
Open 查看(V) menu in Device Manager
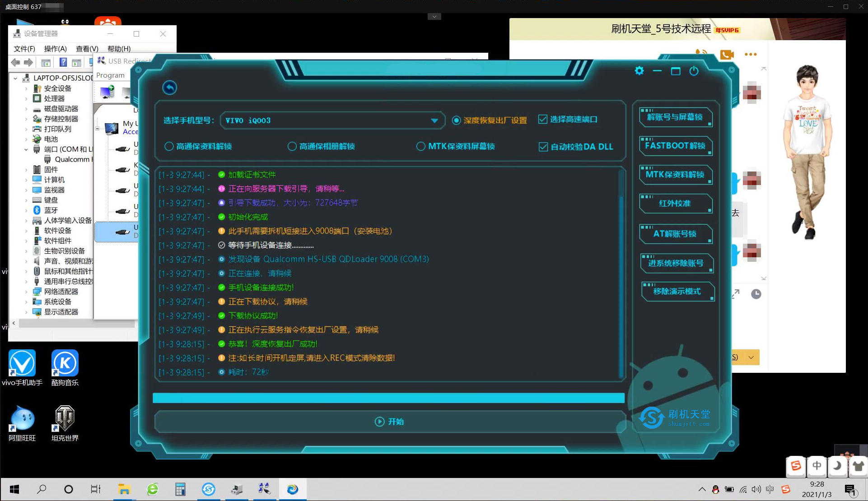(x=87, y=49)
